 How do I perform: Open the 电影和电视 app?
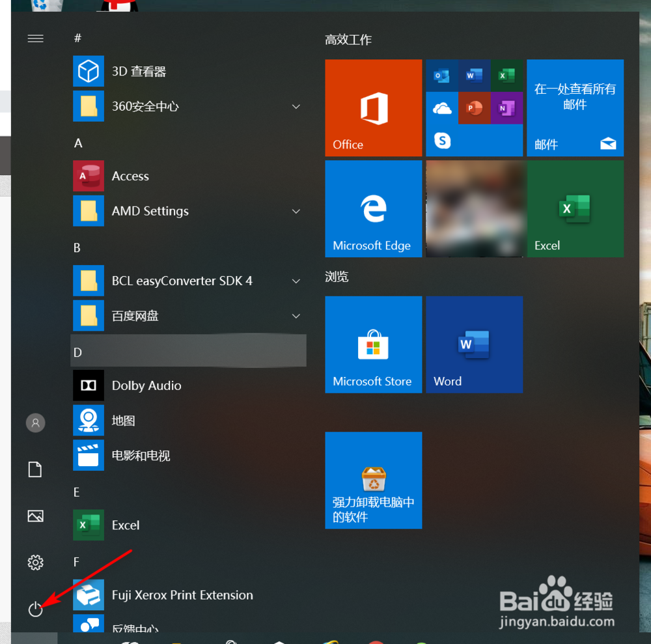(189, 456)
